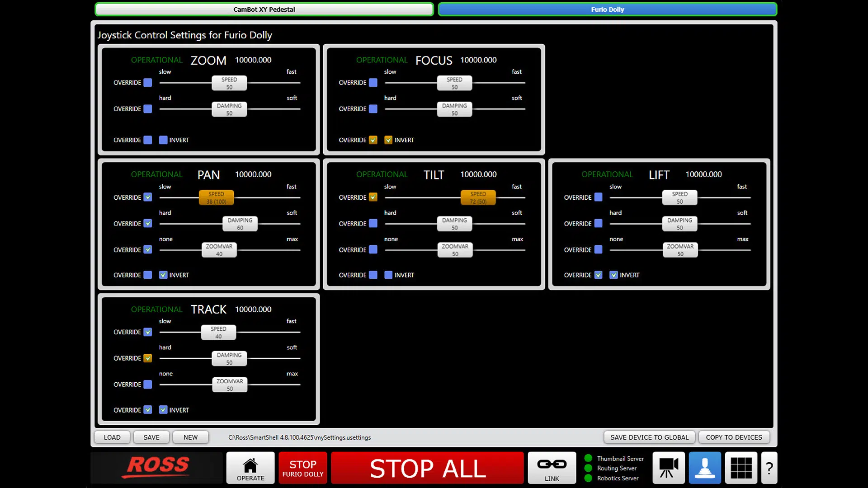868x488 pixels.
Task: Click LIFT value 10000.000
Action: tap(703, 174)
